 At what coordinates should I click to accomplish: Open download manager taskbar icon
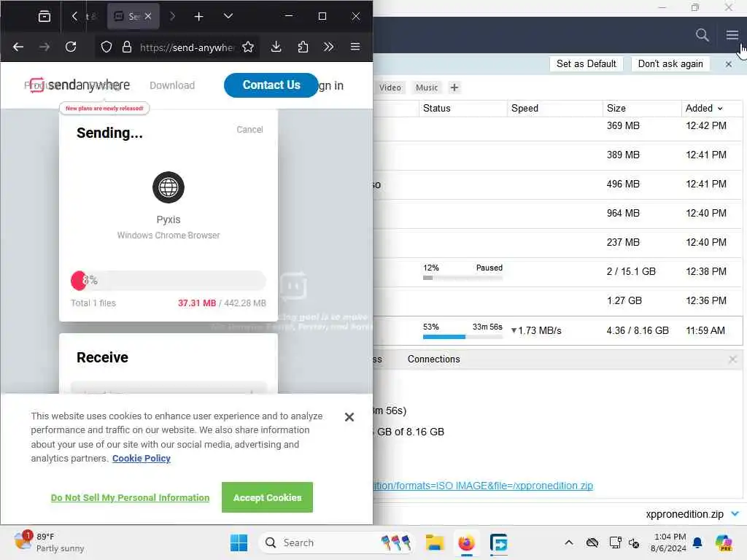[498, 542]
